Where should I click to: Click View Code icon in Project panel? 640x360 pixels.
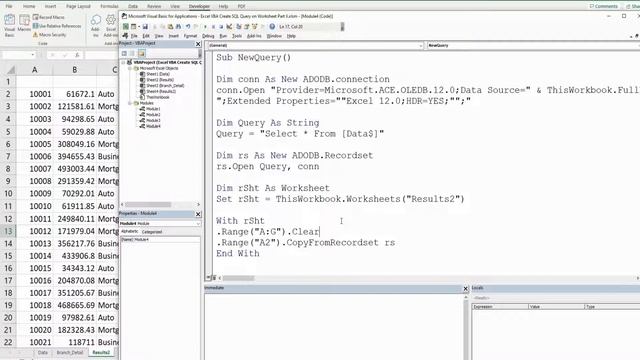(124, 53)
